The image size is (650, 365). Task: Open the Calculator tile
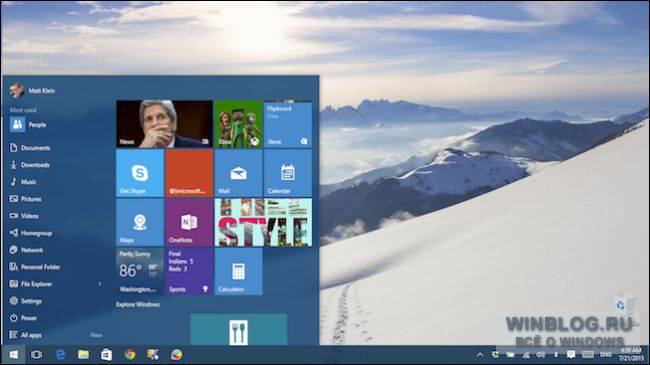click(238, 271)
